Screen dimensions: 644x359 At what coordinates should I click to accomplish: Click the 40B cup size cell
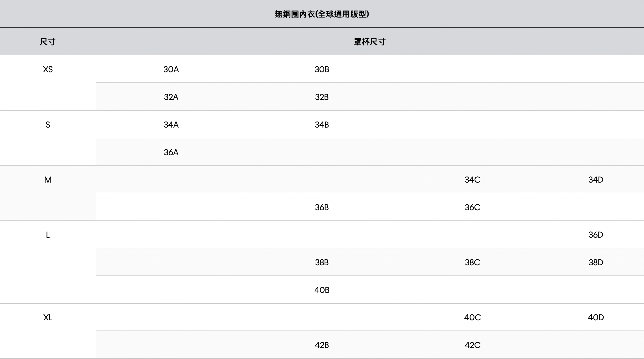click(322, 290)
